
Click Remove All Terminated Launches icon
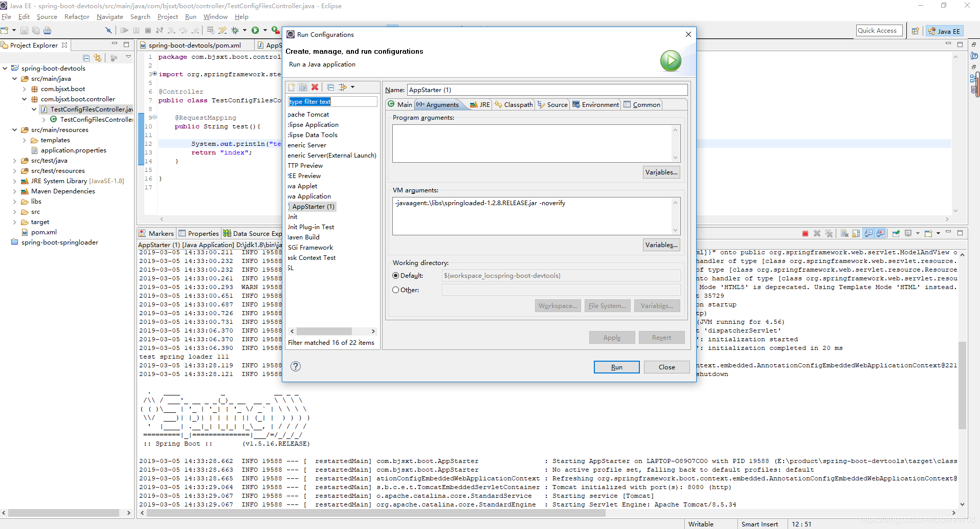tap(829, 234)
